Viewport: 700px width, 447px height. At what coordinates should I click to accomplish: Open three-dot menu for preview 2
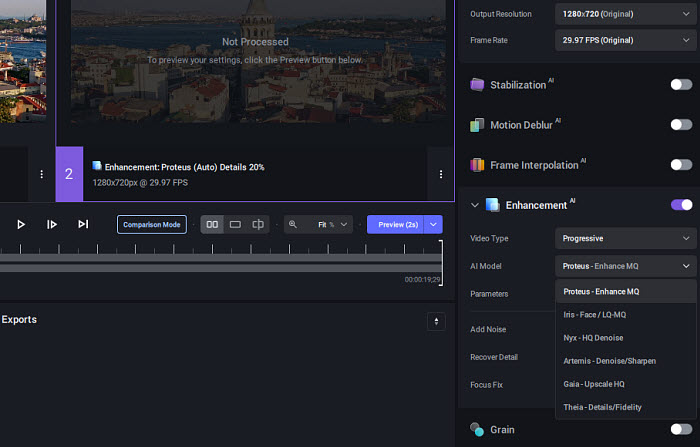pyautogui.click(x=441, y=174)
